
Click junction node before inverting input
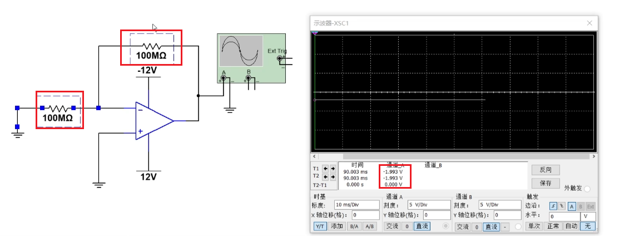point(98,108)
